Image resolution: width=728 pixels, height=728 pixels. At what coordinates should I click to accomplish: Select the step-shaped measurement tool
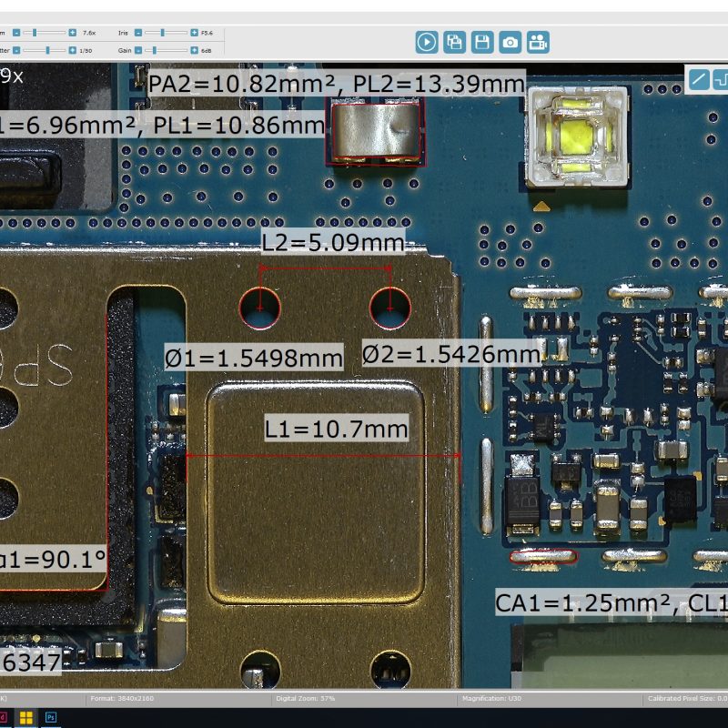click(720, 79)
